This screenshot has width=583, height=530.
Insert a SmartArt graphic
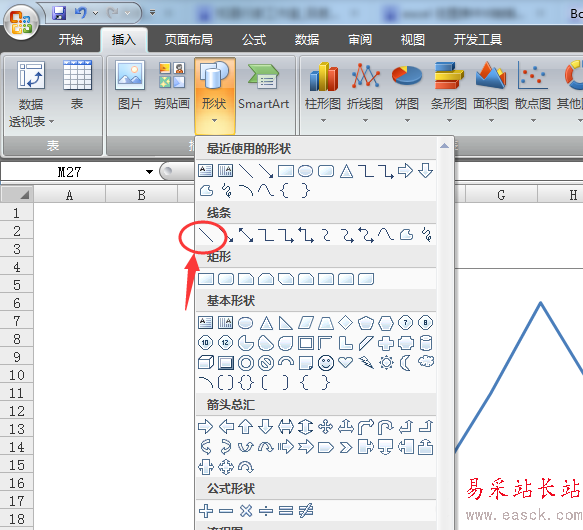click(264, 86)
